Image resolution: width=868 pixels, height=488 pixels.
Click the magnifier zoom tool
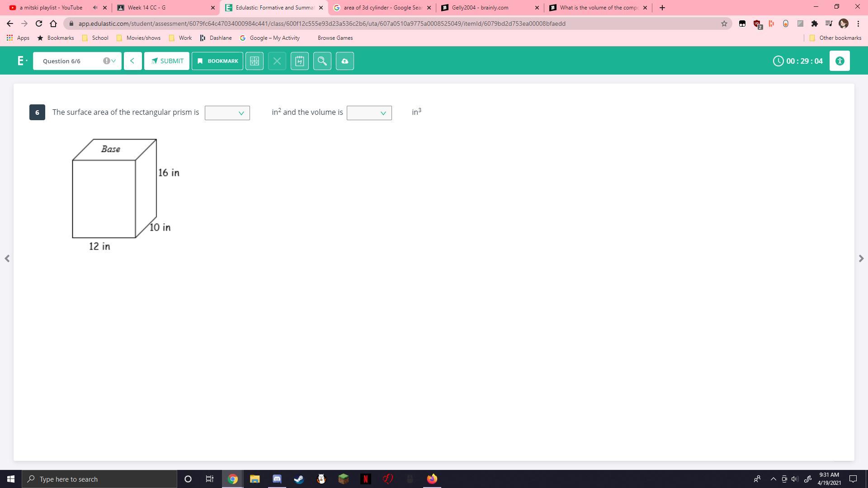coord(322,61)
